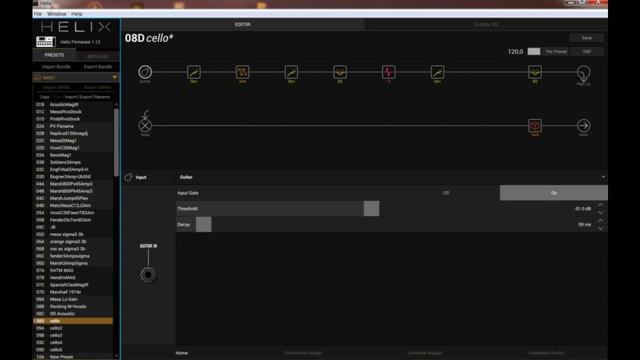Open the Window menu
Image resolution: width=640 pixels, height=360 pixels.
(x=56, y=14)
